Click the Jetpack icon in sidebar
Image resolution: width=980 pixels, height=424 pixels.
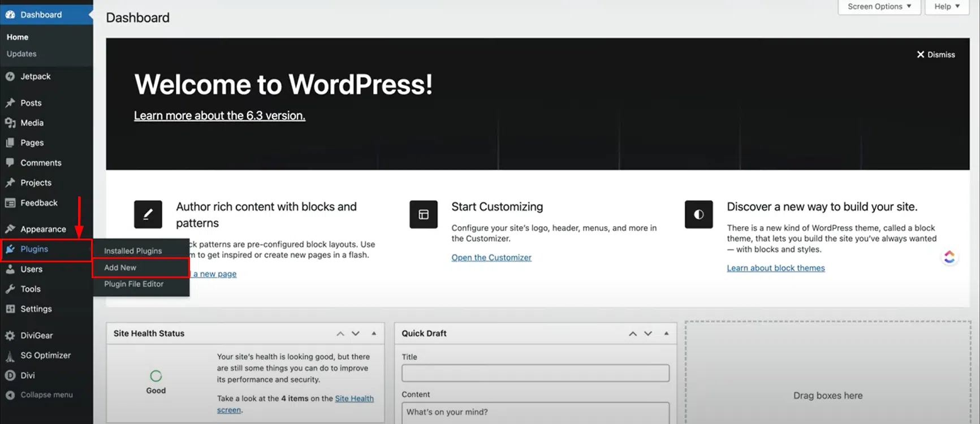click(10, 76)
